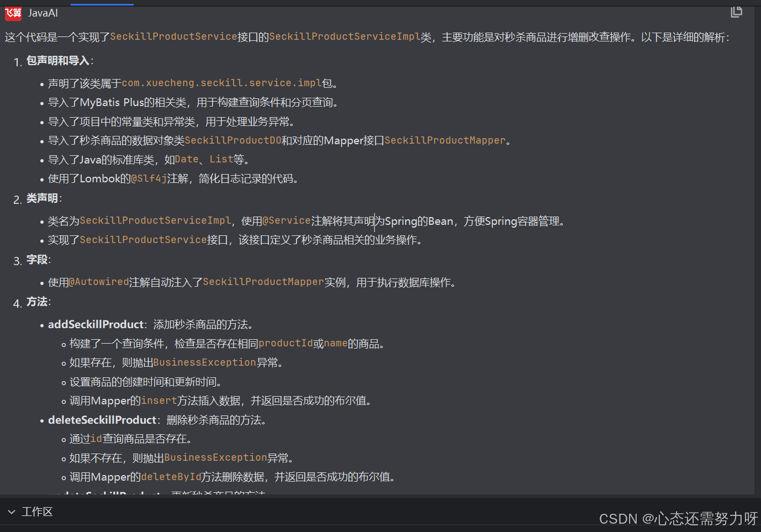Collapse the 工作区 section chevron
This screenshot has height=532, width=761.
(12, 512)
